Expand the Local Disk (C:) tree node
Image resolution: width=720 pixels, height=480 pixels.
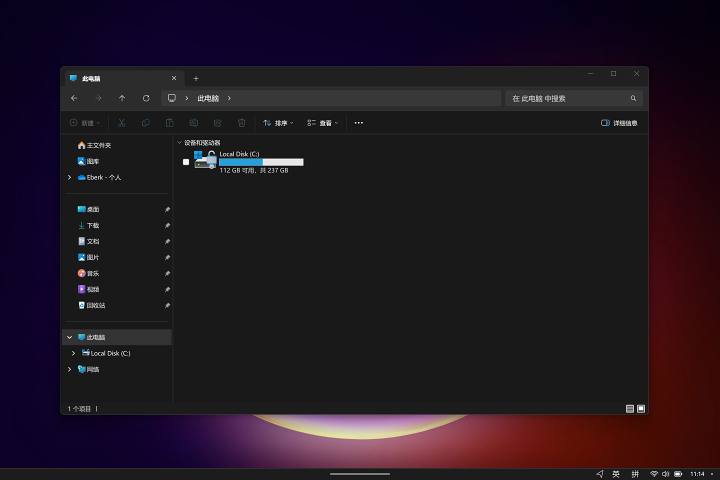click(74, 353)
